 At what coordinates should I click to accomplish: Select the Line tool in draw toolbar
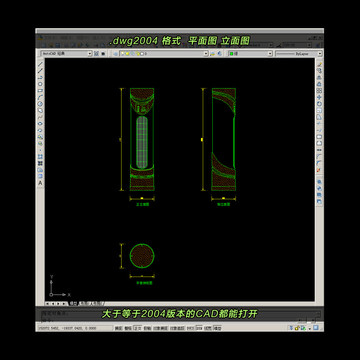[40, 64]
